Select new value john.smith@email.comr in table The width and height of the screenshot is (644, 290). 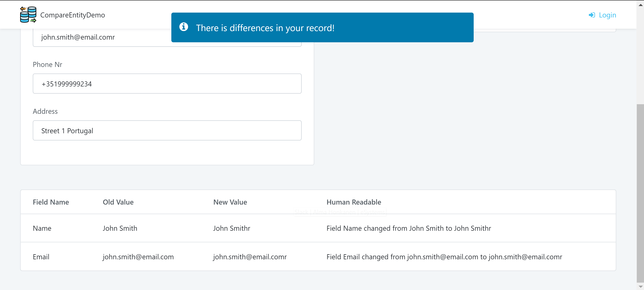tap(250, 257)
